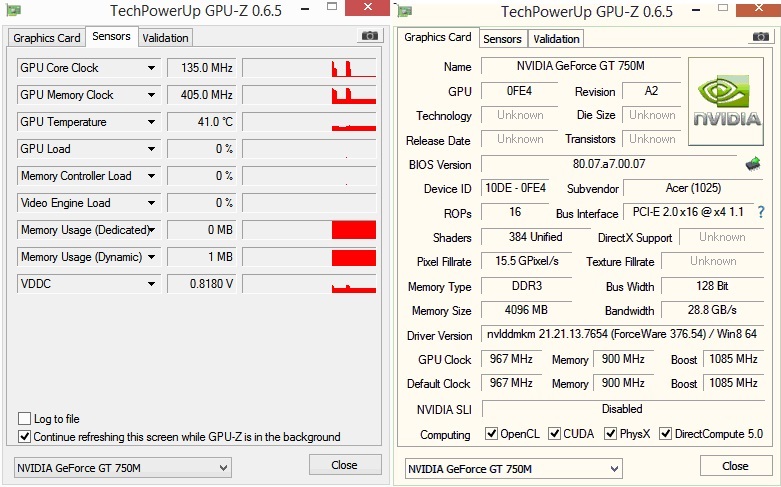Click the GPU Core Clock graph

point(309,68)
